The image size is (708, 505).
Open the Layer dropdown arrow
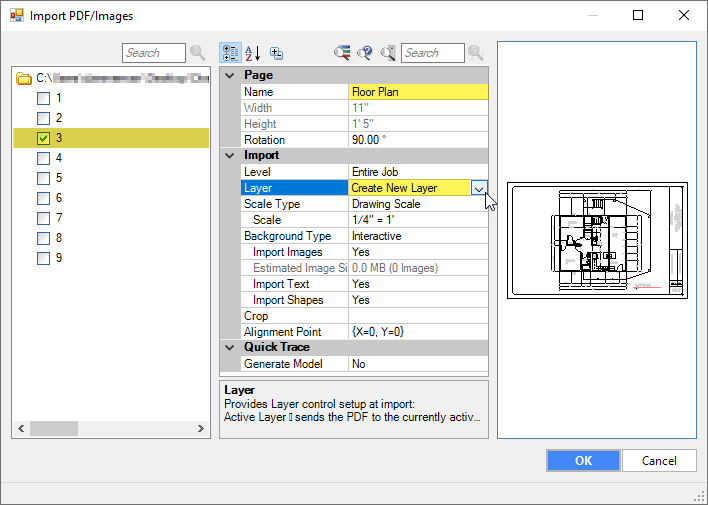coord(479,188)
